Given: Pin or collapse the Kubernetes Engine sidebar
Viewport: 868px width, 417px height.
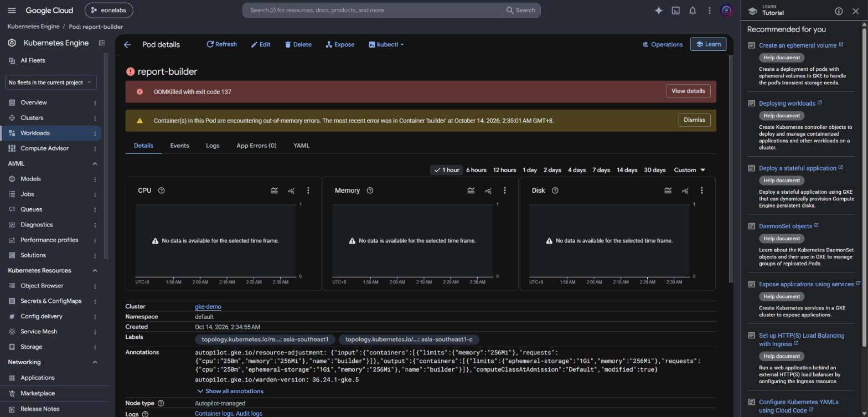Looking at the screenshot, I should (x=101, y=43).
